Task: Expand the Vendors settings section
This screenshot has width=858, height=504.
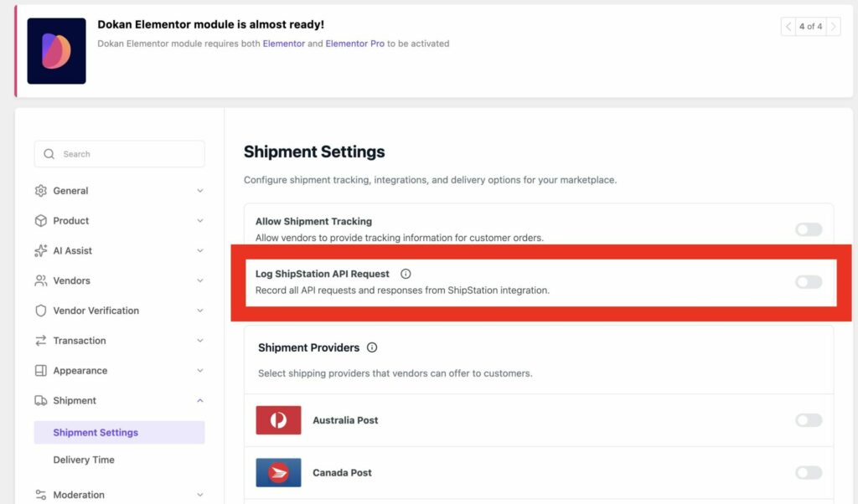Action: point(200,280)
